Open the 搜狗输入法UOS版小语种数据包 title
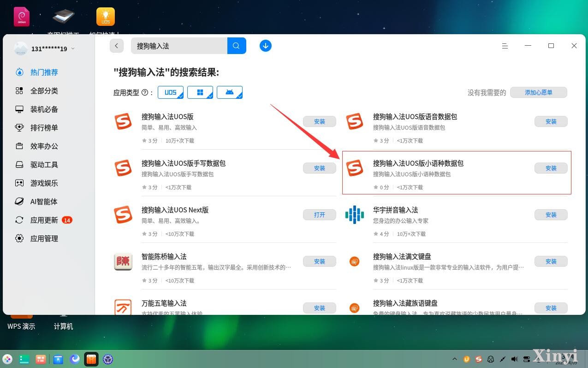The height and width of the screenshot is (368, 588). pyautogui.click(x=418, y=163)
